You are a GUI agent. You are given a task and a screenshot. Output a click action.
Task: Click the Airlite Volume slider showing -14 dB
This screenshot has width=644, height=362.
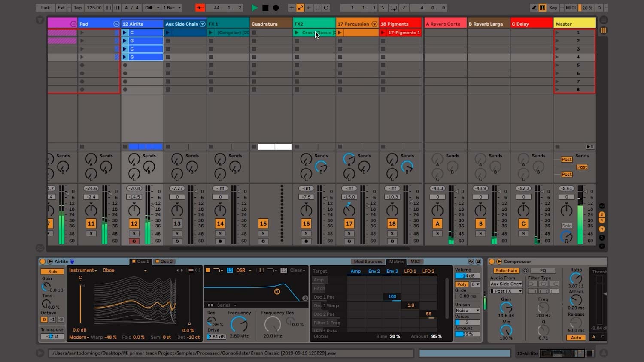pyautogui.click(x=468, y=276)
